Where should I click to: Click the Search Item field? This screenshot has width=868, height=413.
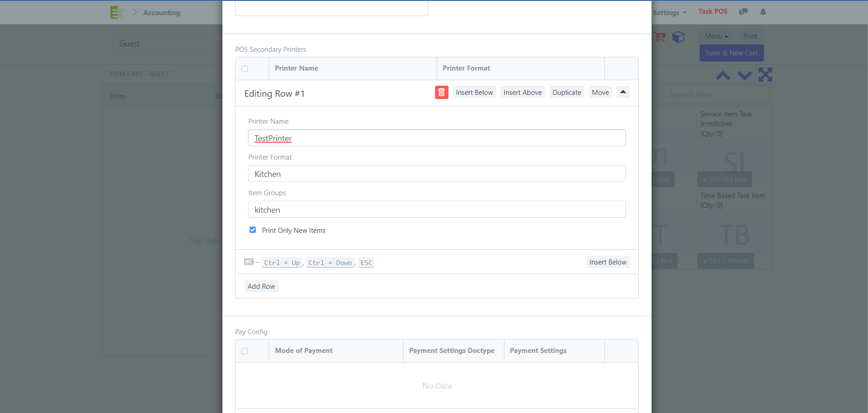click(x=716, y=95)
